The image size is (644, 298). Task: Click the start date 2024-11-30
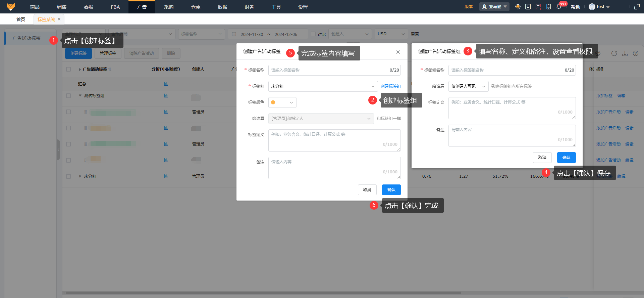click(252, 34)
